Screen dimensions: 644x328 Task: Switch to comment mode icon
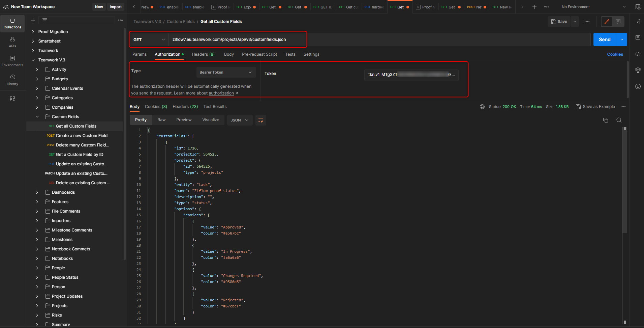[618, 22]
